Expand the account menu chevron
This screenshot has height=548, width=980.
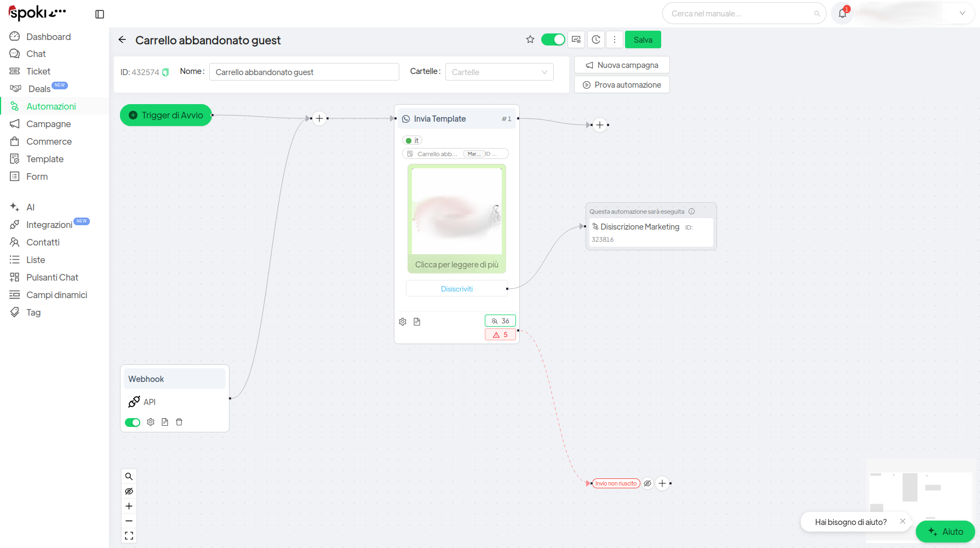962,13
